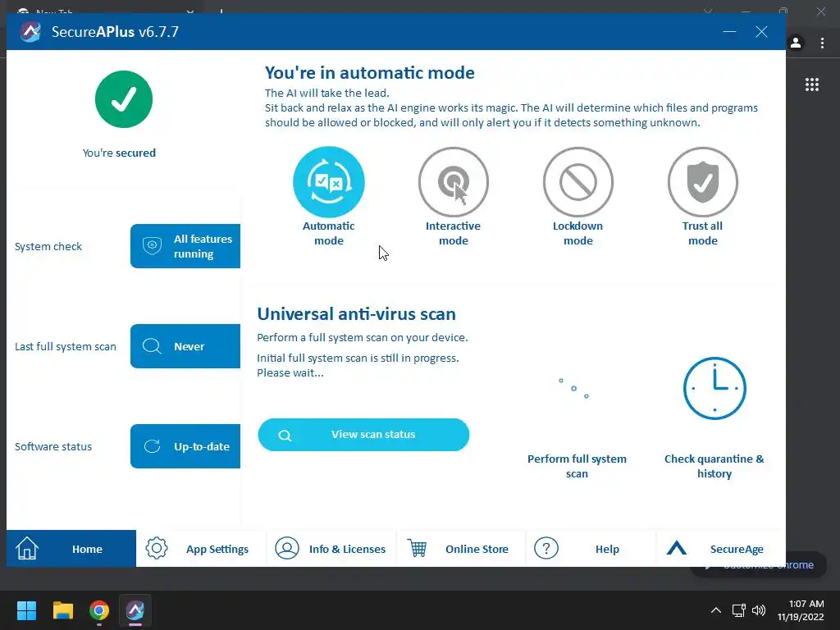The image size is (840, 630).
Task: Click the System check label
Action: pyautogui.click(x=48, y=246)
